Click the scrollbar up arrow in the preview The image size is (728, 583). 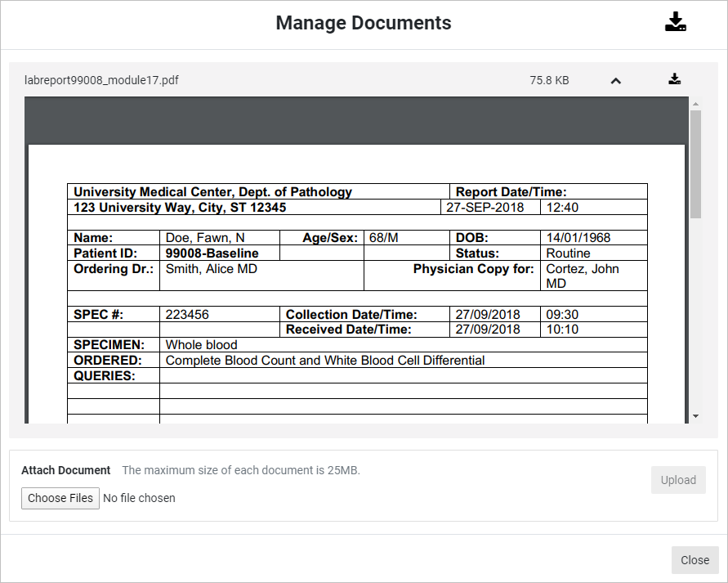[x=695, y=104]
